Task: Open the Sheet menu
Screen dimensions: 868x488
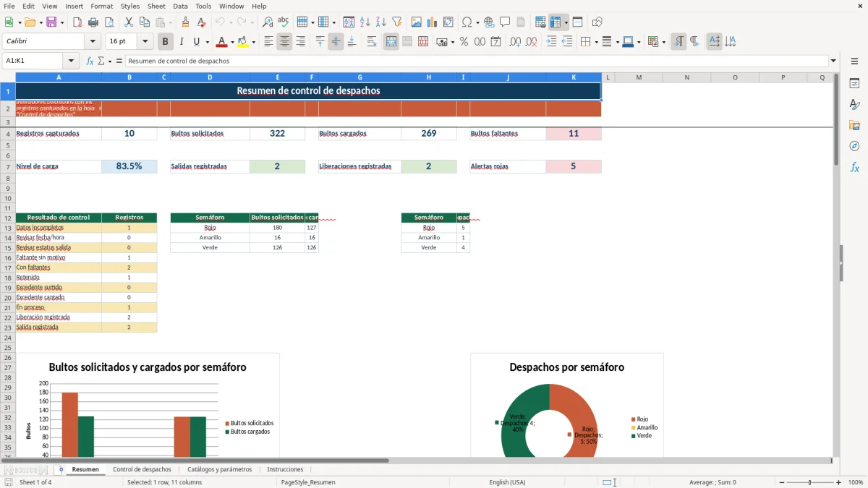Action: [156, 6]
